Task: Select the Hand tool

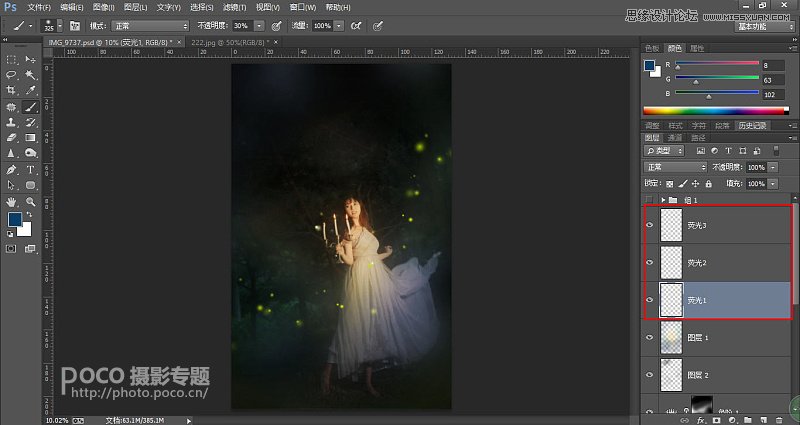Action: click(11, 201)
